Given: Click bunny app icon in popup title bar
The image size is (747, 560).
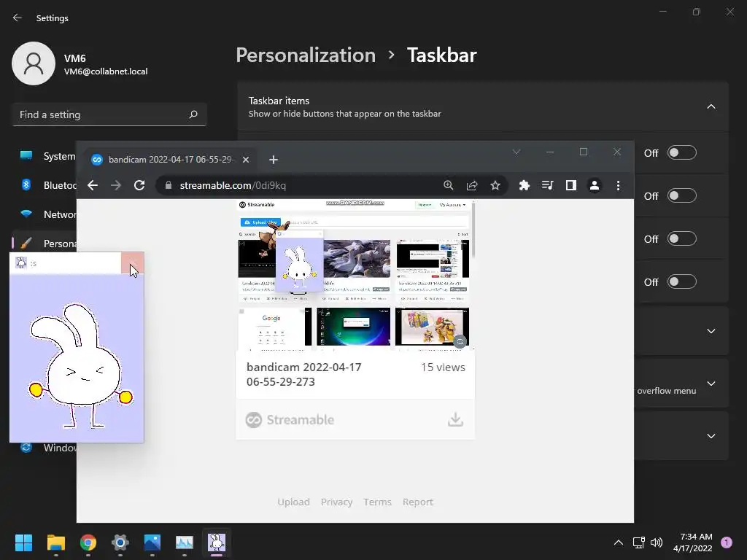Looking at the screenshot, I should [x=21, y=262].
